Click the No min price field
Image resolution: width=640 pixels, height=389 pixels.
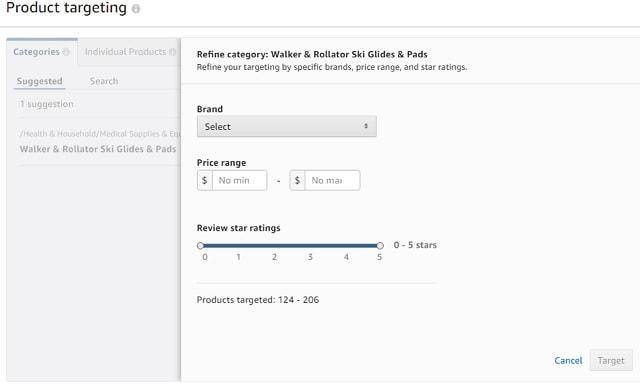click(x=240, y=180)
